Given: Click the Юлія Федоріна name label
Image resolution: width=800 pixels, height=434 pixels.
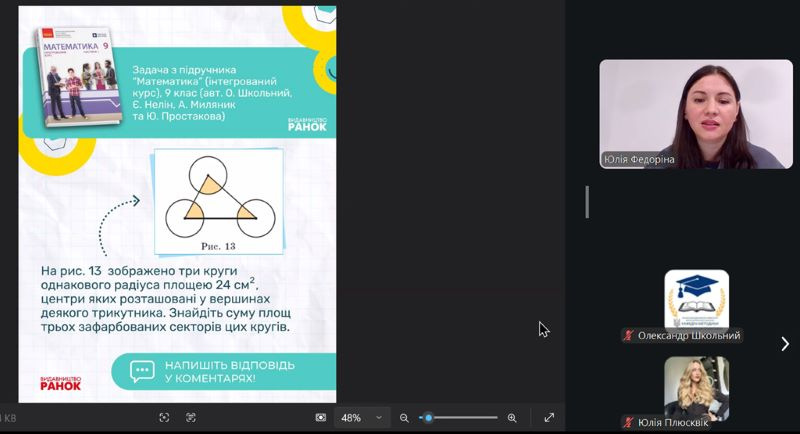Looking at the screenshot, I should 639,159.
